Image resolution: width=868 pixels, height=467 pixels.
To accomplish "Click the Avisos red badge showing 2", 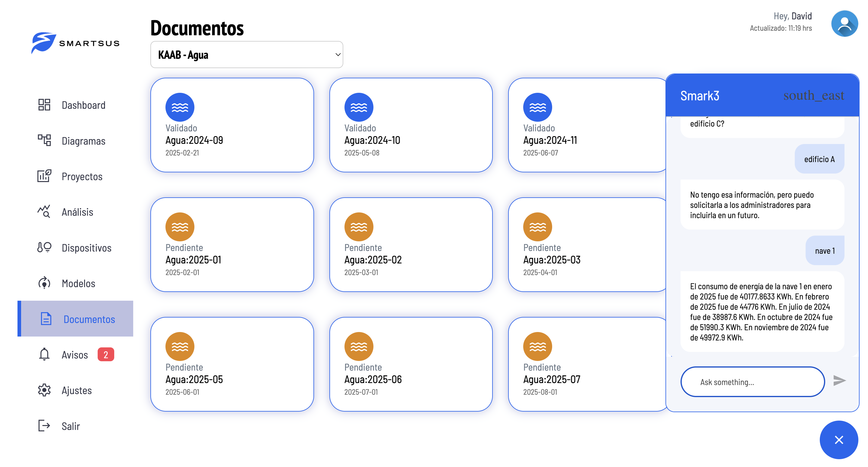I will coord(106,354).
